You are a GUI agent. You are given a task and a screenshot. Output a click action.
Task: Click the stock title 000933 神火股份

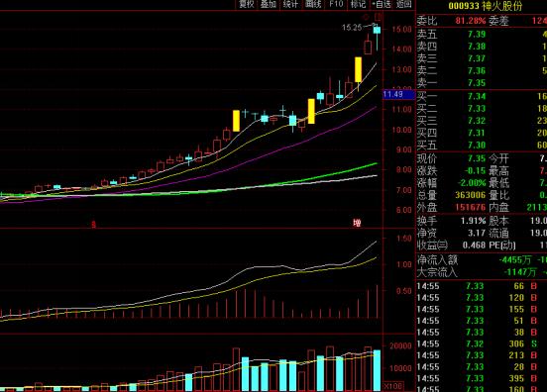pos(485,6)
